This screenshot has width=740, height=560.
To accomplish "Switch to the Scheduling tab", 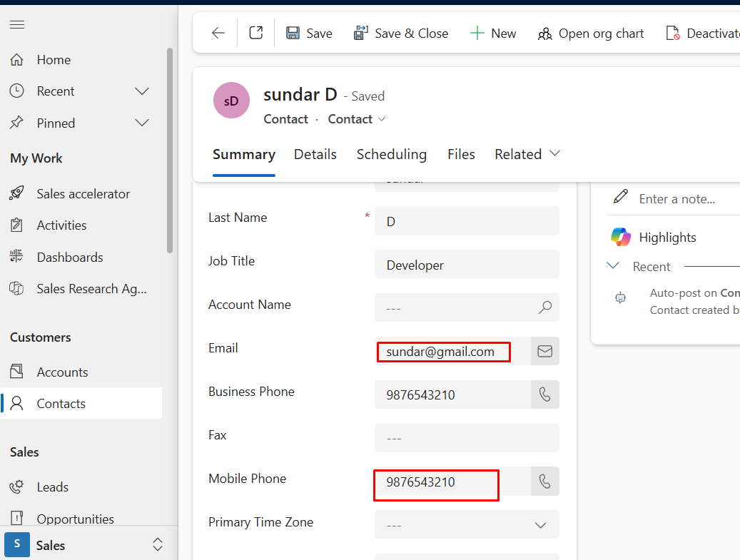I will [x=392, y=155].
